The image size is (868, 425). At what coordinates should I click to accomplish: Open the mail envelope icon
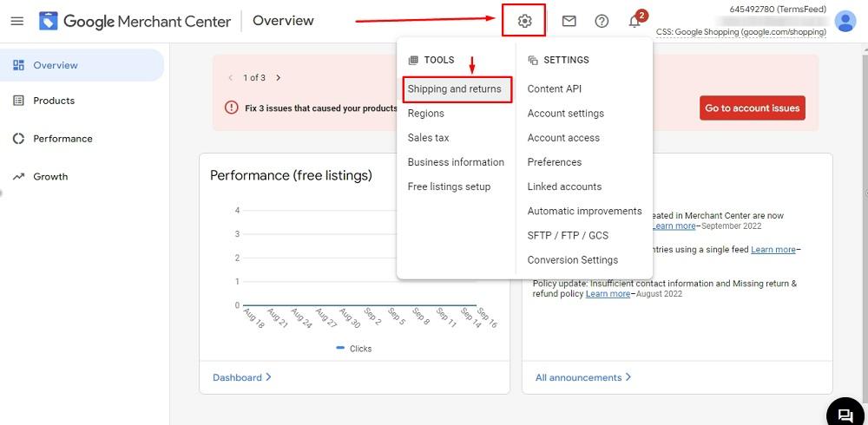click(x=569, y=21)
